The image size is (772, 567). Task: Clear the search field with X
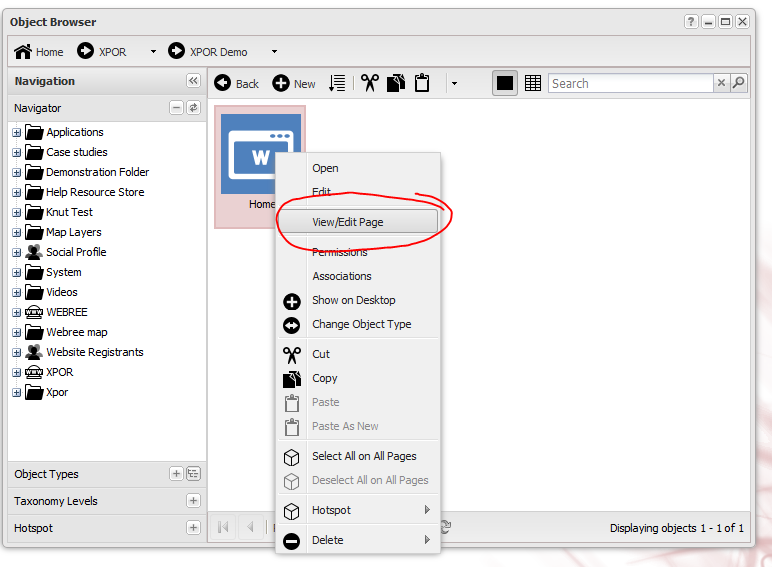click(x=721, y=83)
